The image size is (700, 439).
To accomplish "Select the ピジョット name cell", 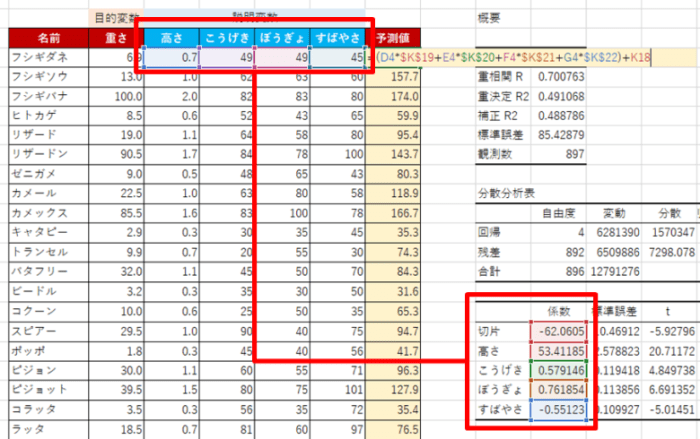I will [49, 389].
